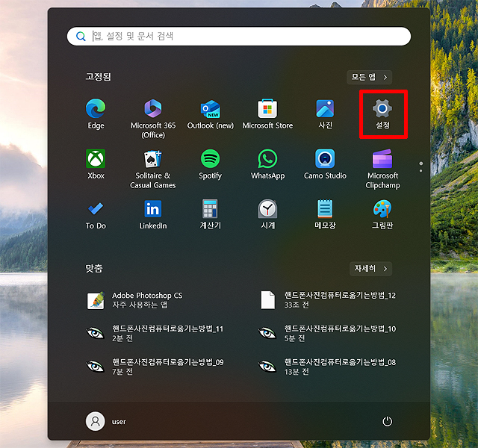Open 메모장 notepad app
Image resolution: width=478 pixels, height=448 pixels.
tap(325, 214)
